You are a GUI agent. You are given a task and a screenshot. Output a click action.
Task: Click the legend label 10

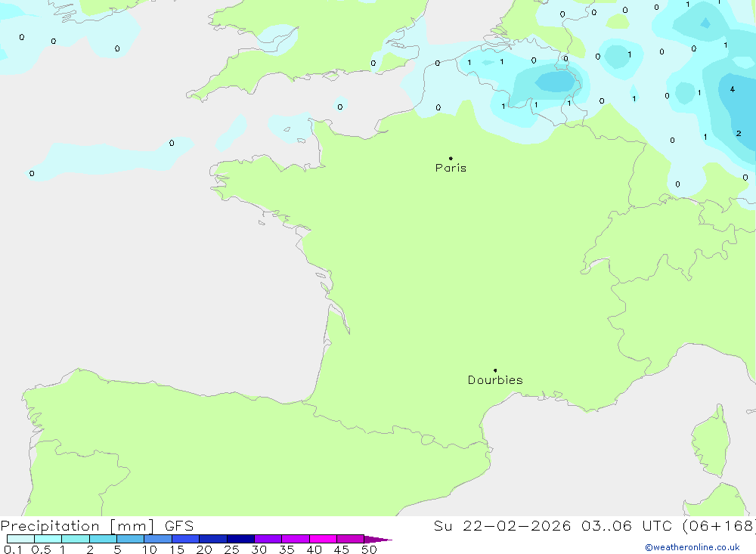click(150, 549)
